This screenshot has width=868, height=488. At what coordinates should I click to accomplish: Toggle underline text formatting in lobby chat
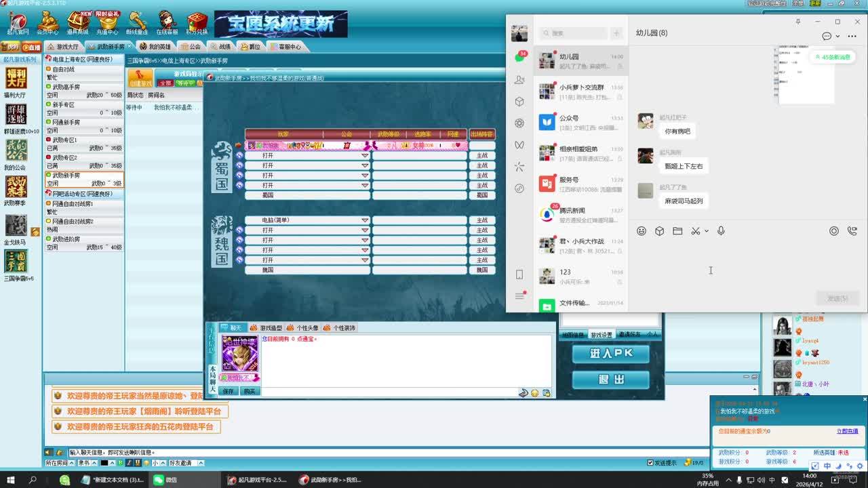[137, 463]
